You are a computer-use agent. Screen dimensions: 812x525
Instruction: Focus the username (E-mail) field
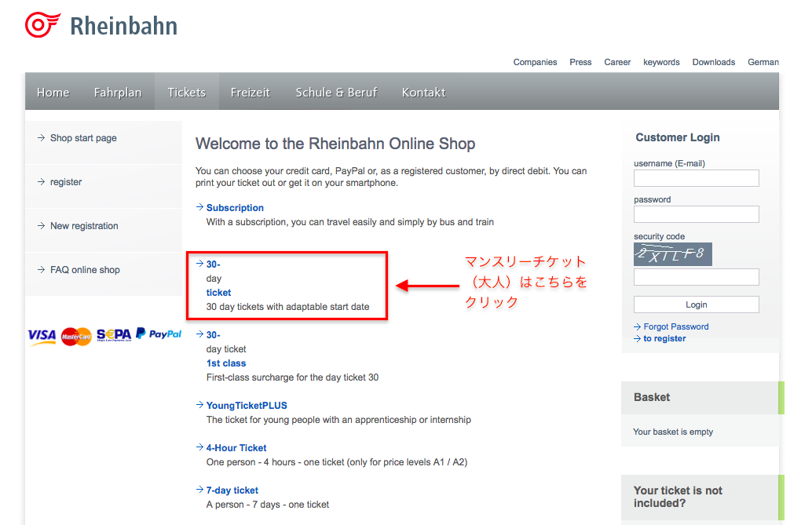(696, 178)
